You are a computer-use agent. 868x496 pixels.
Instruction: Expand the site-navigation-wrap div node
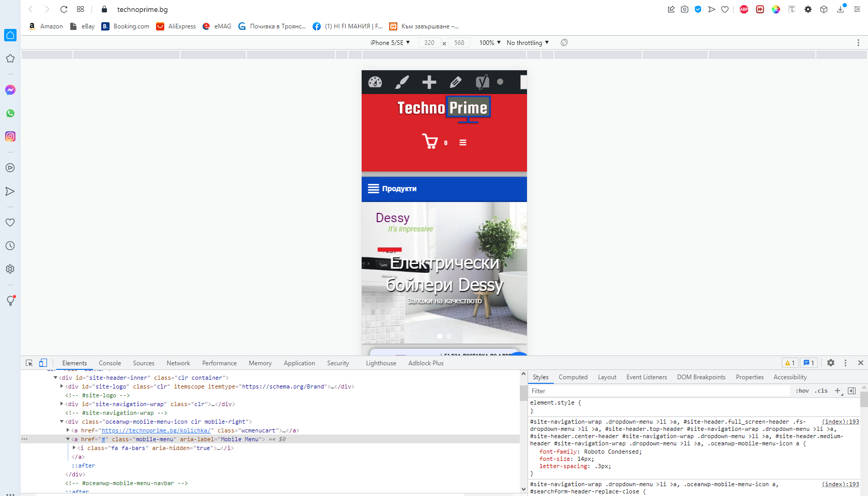pos(61,404)
